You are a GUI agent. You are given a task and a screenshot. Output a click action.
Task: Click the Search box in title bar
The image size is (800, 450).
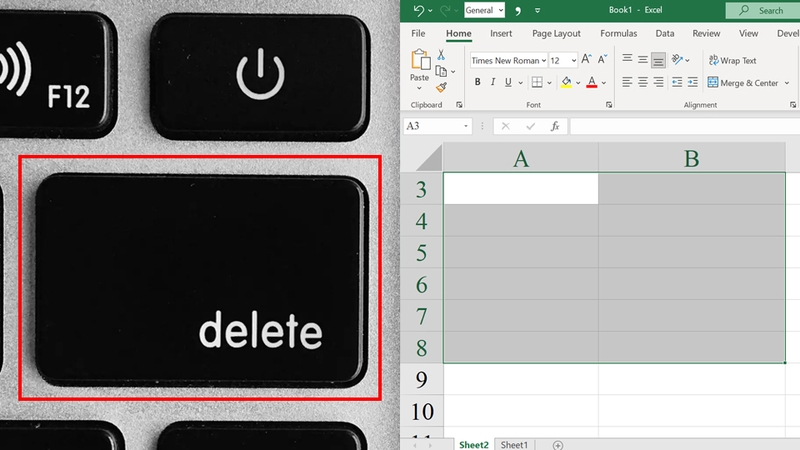[x=763, y=10]
